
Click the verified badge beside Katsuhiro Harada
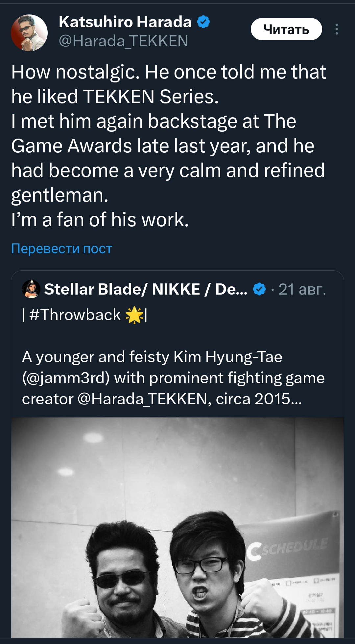tap(203, 22)
